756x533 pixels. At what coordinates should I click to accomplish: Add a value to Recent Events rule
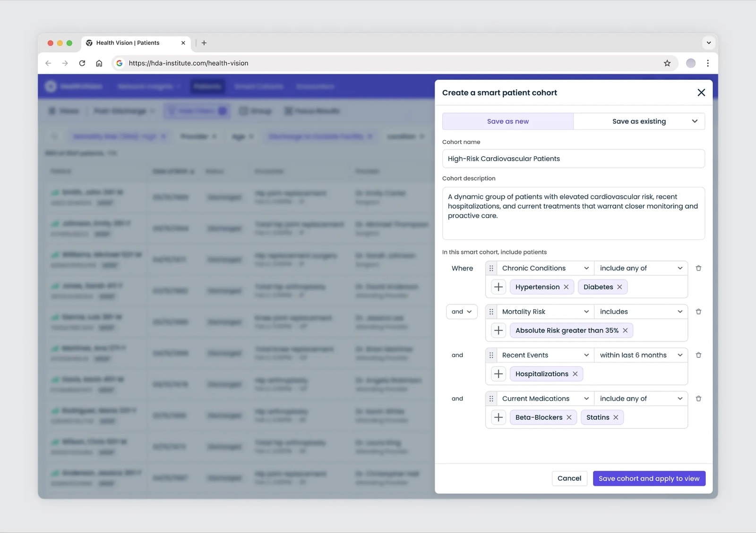498,374
